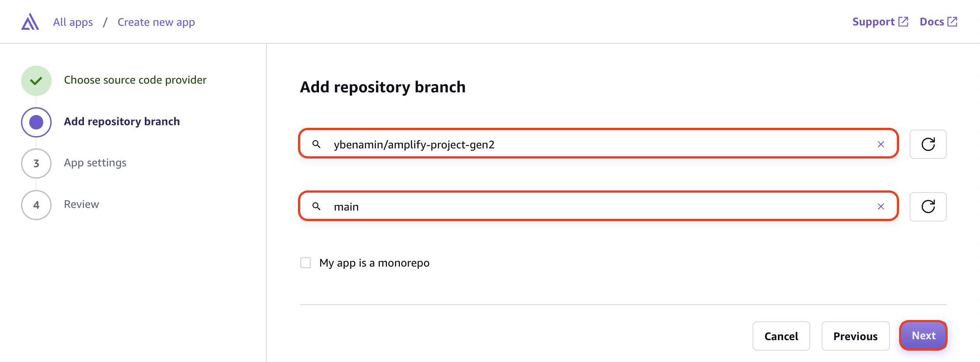Select the 'Add repository branch' step radio indicator
The height and width of the screenshot is (362, 980).
(36, 122)
